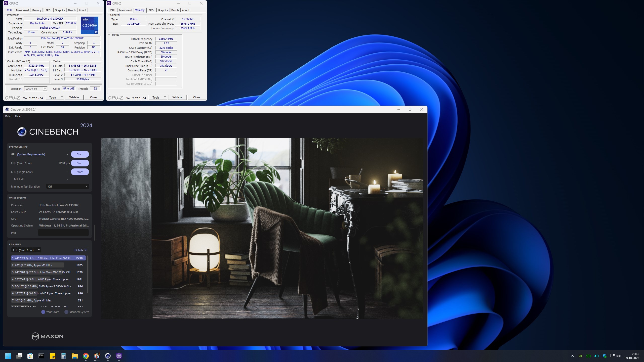Click the Identical System legend marker
644x362 pixels.
pyautogui.click(x=66, y=312)
